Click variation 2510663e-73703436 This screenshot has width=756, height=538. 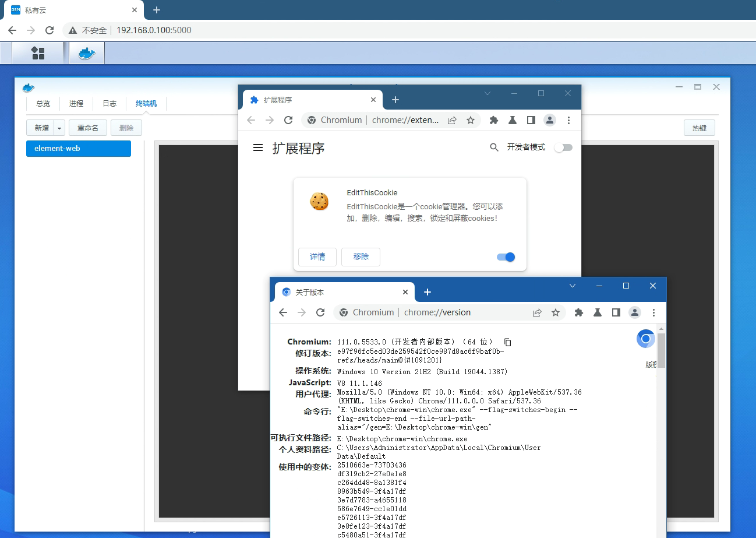[372, 465]
